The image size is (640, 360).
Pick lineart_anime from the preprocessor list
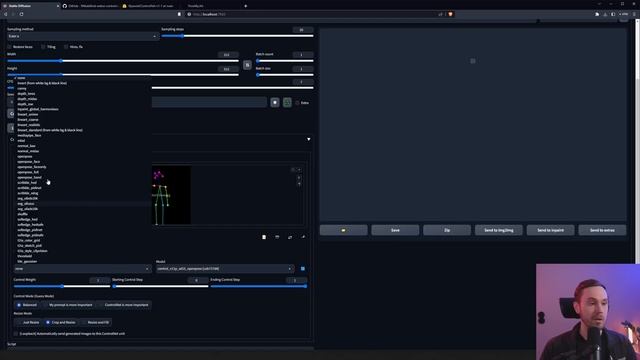(28, 114)
